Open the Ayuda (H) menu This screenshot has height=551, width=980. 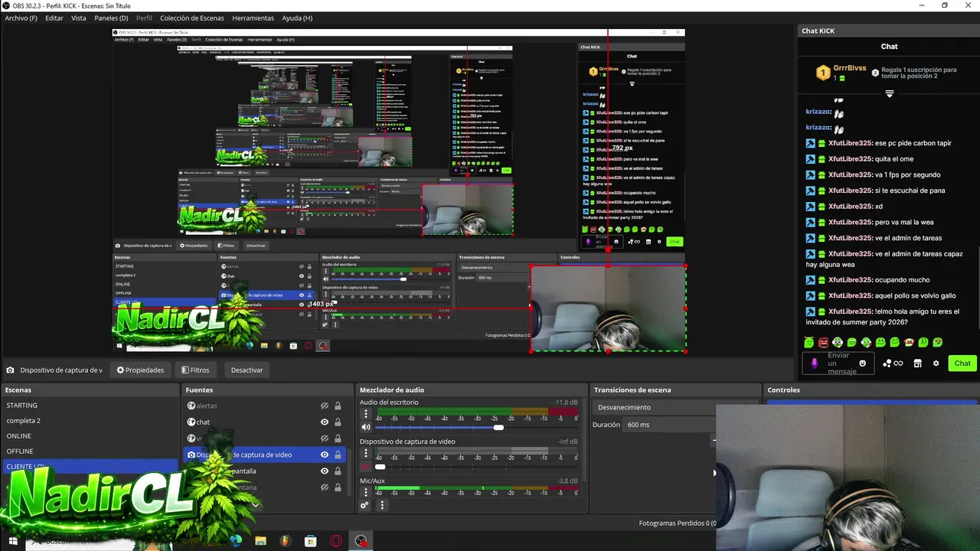click(x=297, y=18)
